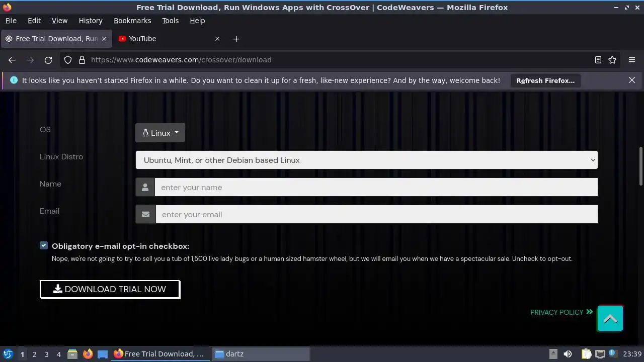The width and height of the screenshot is (644, 362).
Task: Click the taskbar clock showing 23:39
Action: pyautogui.click(x=632, y=354)
